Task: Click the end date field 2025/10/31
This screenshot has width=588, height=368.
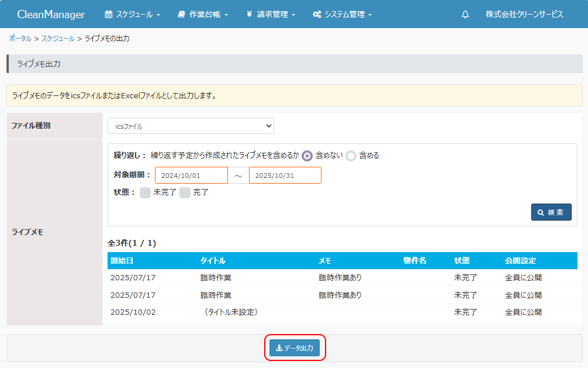Action: pyautogui.click(x=285, y=176)
